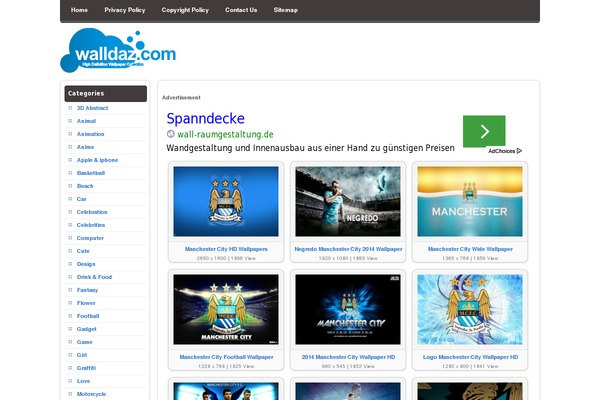Open the Sitemap link in top bar

285,10
